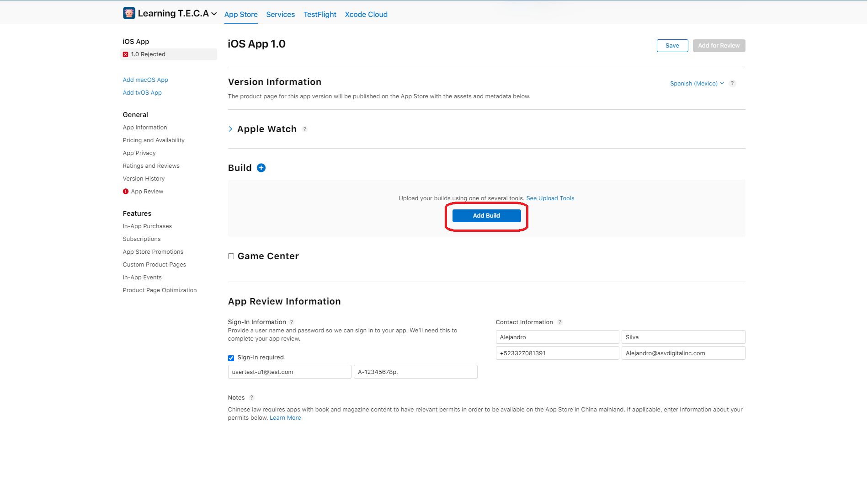Click help icon next to Sign-In Information
Image resolution: width=868 pixels, height=502 pixels.
292,322
